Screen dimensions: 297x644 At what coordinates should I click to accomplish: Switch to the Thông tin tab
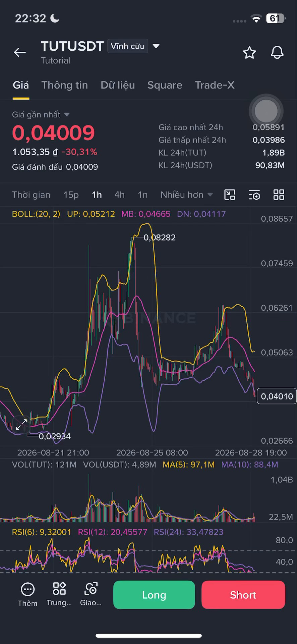[65, 85]
